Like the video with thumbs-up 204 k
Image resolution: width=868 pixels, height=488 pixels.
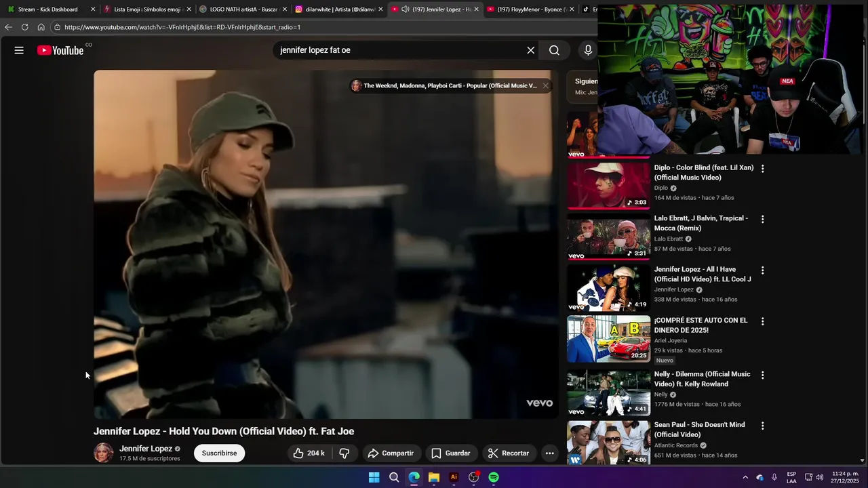point(308,453)
